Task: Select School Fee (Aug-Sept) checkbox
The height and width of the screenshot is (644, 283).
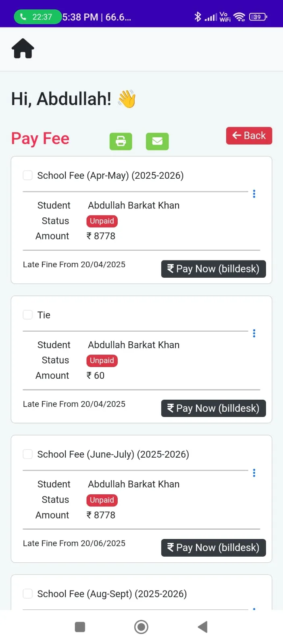Action: coord(28,594)
